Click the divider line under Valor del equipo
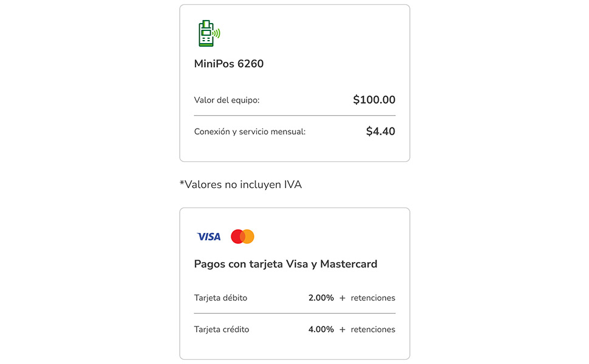 coord(295,116)
